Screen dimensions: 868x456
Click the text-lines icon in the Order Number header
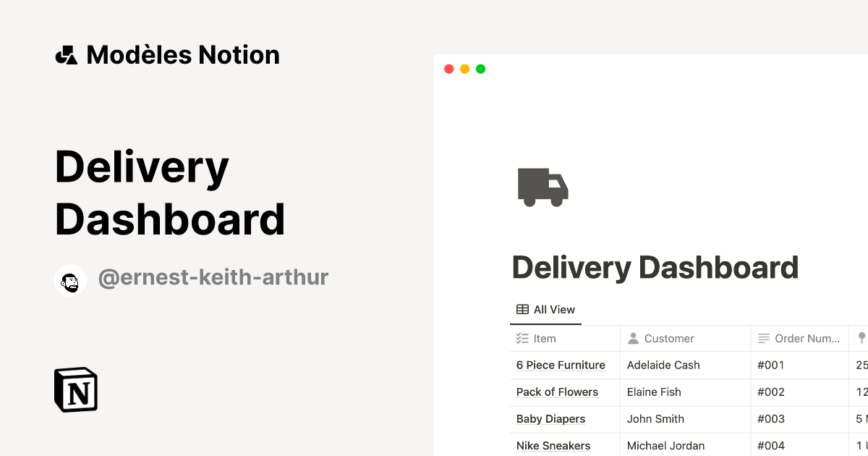coord(763,338)
